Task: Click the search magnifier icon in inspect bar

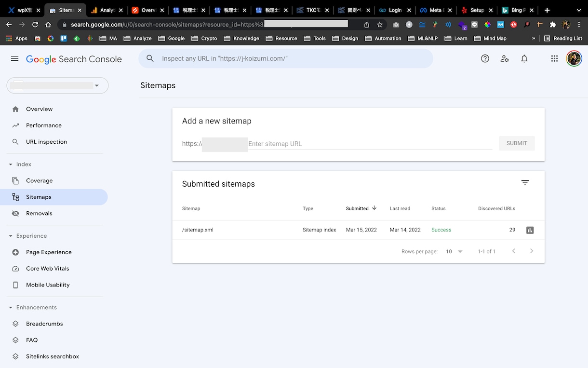Action: click(x=150, y=58)
